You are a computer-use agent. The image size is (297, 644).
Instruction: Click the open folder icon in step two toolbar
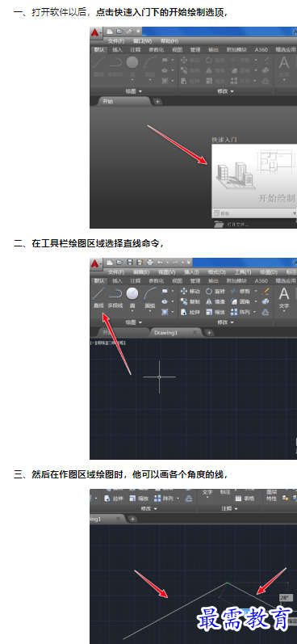(119, 262)
